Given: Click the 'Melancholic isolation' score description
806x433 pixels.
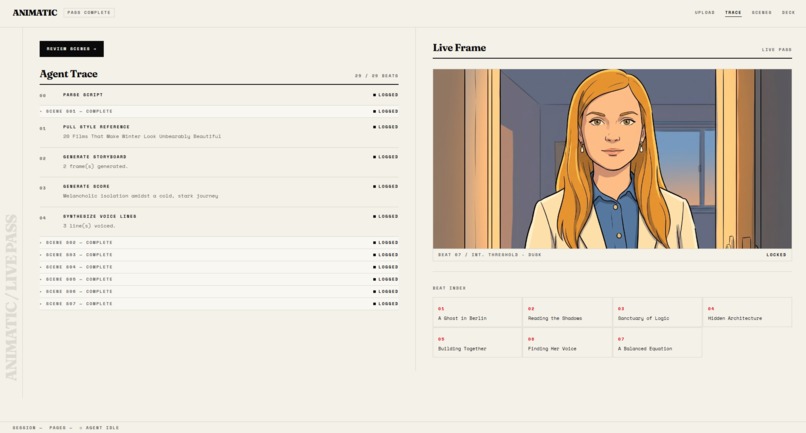Looking at the screenshot, I should point(140,196).
